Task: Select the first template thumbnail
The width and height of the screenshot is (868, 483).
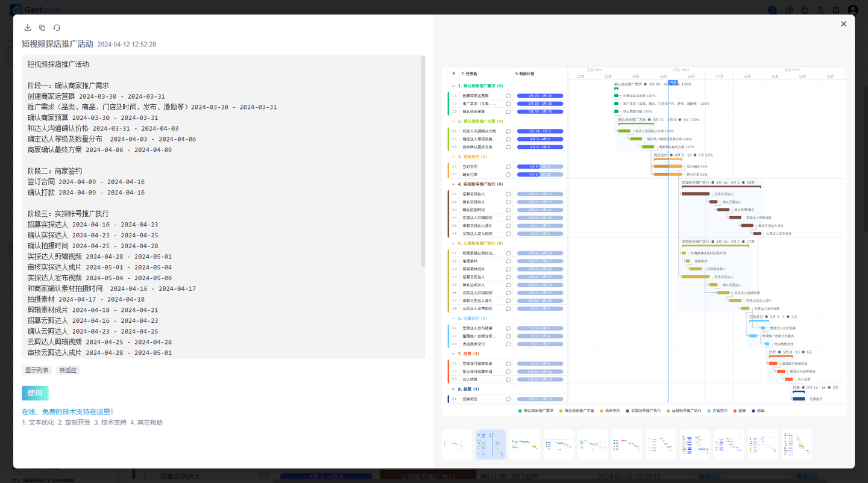Action: pos(457,444)
